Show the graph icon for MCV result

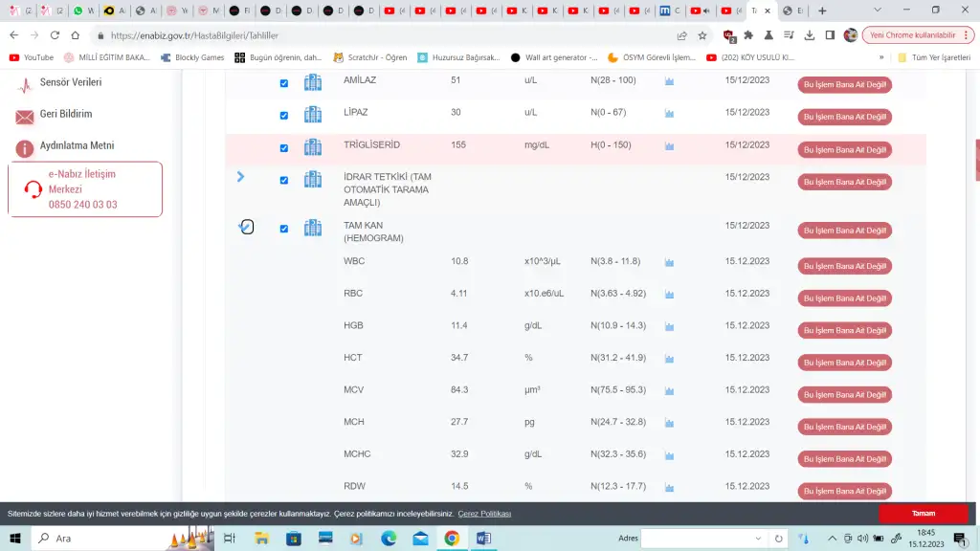pyautogui.click(x=670, y=391)
